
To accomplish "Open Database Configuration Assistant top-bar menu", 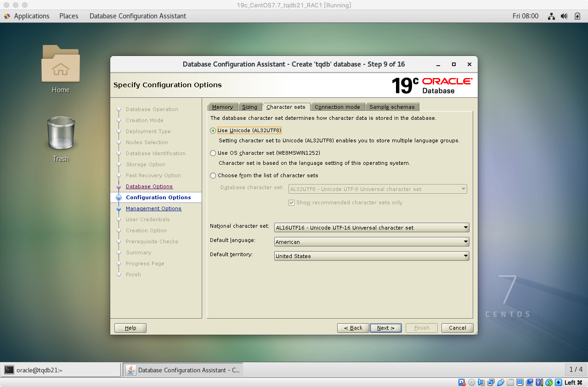I will pos(138,16).
